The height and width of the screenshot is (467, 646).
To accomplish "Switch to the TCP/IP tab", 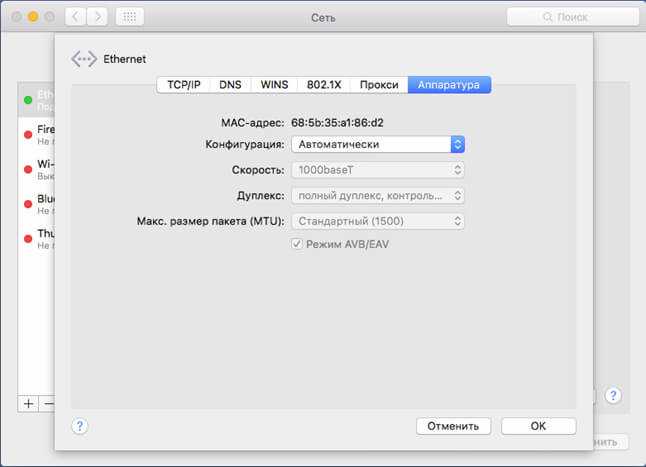I will click(x=184, y=85).
